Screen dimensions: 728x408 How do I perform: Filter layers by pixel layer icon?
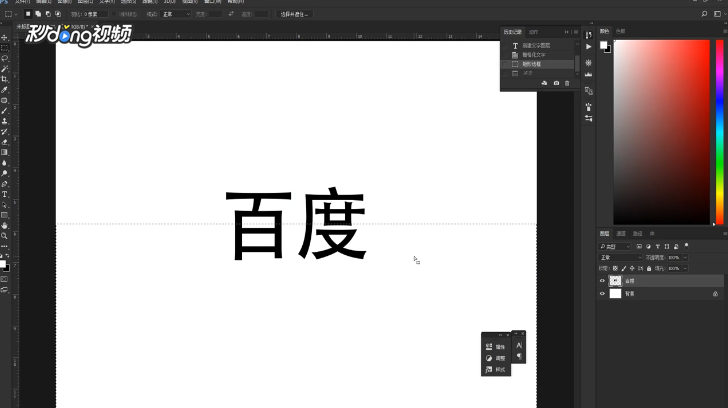click(639, 246)
